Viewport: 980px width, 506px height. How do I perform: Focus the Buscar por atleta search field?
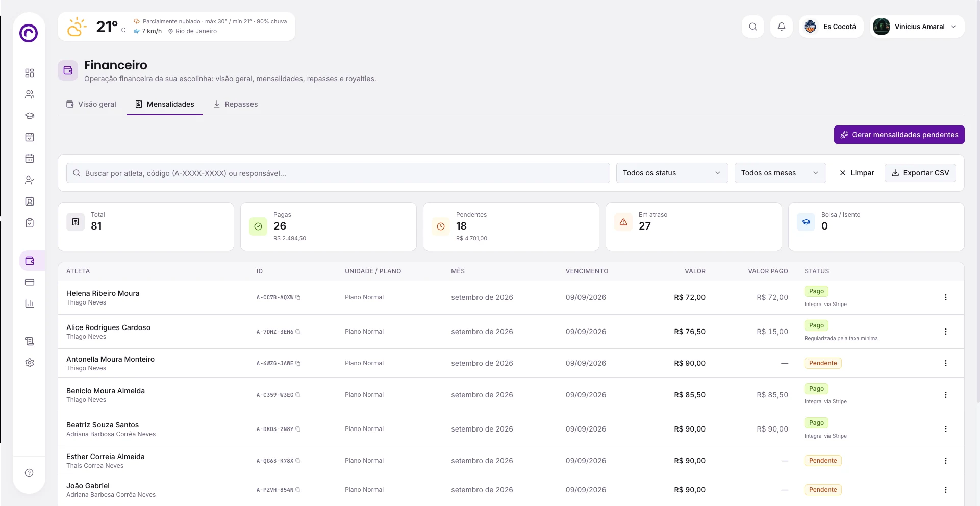pos(338,173)
